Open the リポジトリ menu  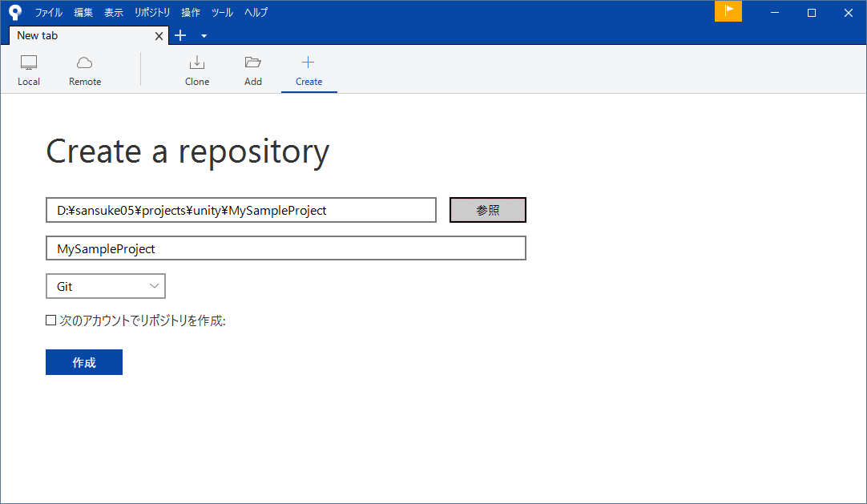click(151, 12)
